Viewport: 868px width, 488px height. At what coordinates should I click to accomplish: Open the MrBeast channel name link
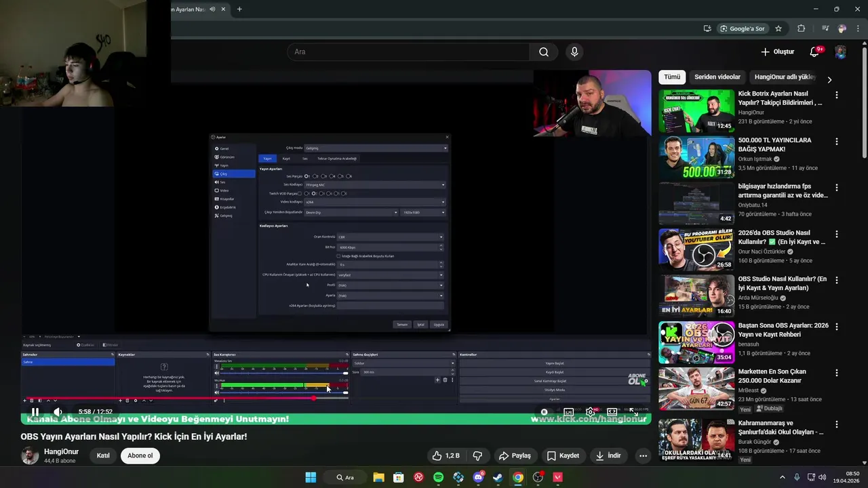749,390
